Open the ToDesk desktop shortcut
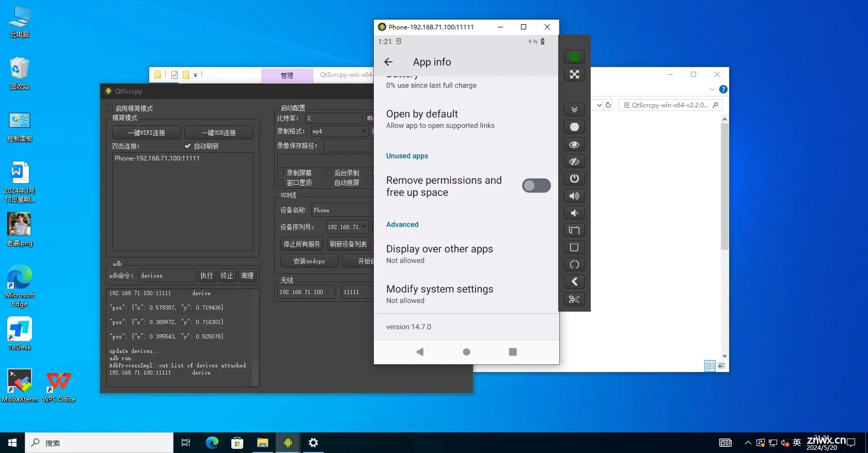This screenshot has width=868, height=453. click(x=20, y=334)
